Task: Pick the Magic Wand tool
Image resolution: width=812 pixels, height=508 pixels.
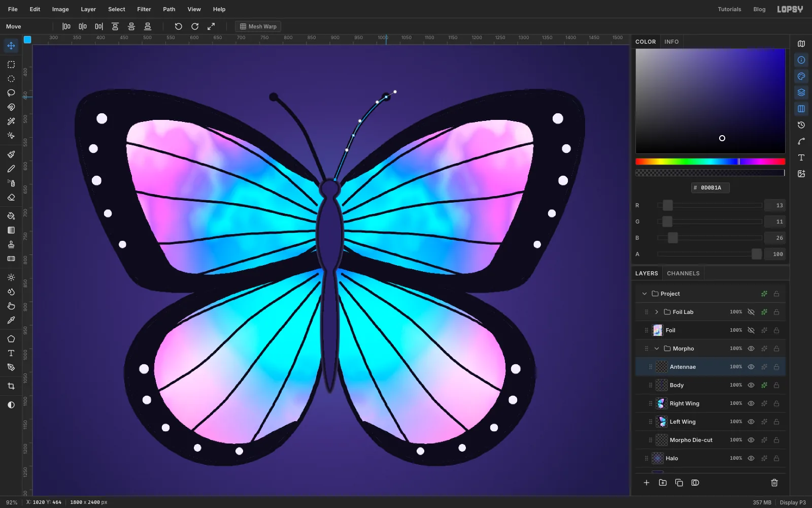Action: (11, 121)
